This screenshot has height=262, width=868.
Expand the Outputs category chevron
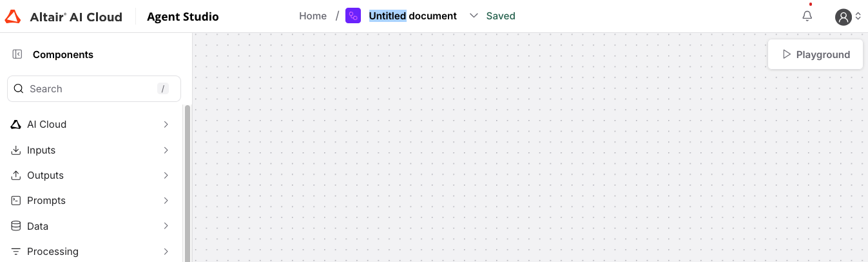click(x=166, y=176)
